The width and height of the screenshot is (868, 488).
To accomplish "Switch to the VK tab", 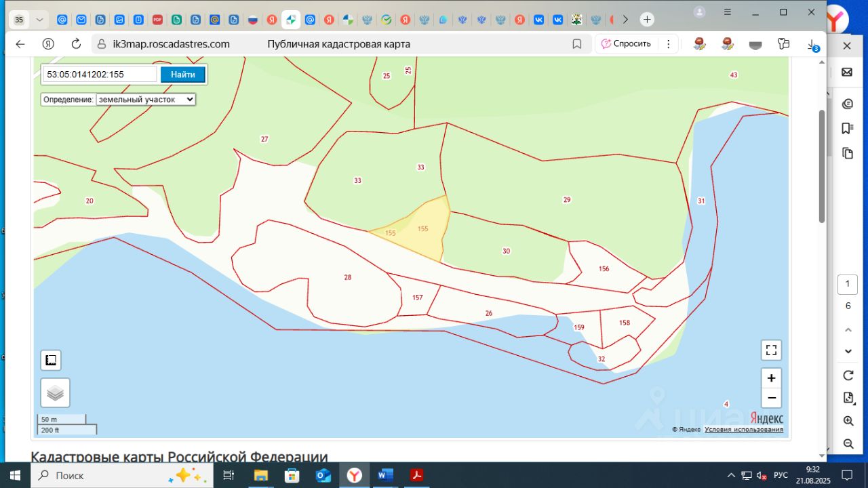I will [539, 20].
